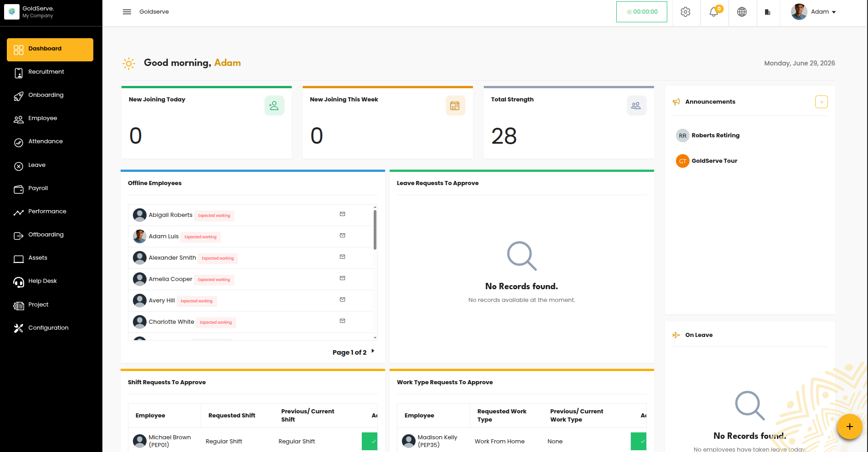The image size is (868, 452).
Task: Send mail to Alexander Smith
Action: coord(342,257)
